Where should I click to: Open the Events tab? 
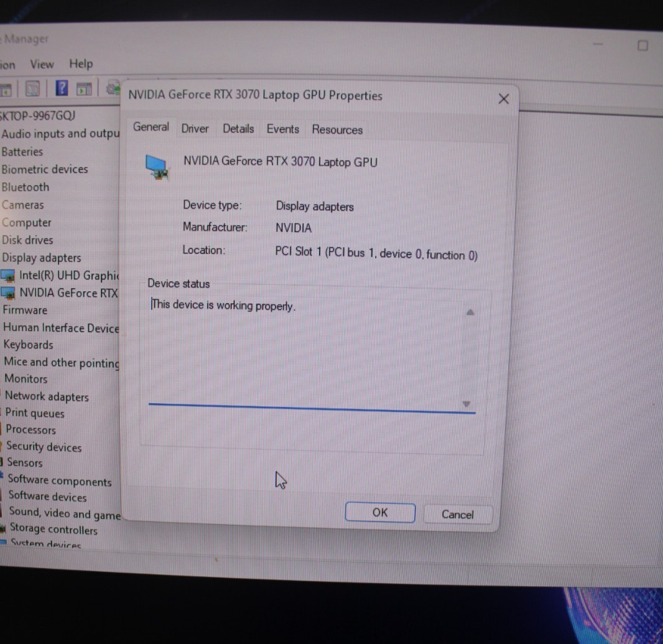tap(282, 129)
